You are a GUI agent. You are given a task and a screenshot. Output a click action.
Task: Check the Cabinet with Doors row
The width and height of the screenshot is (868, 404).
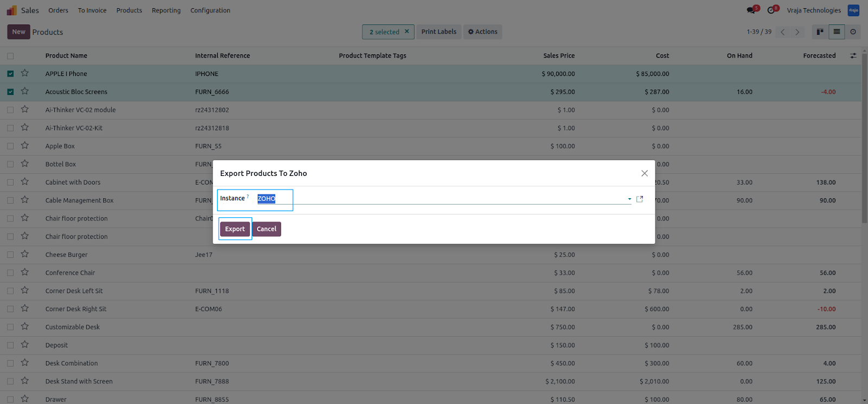pyautogui.click(x=10, y=182)
